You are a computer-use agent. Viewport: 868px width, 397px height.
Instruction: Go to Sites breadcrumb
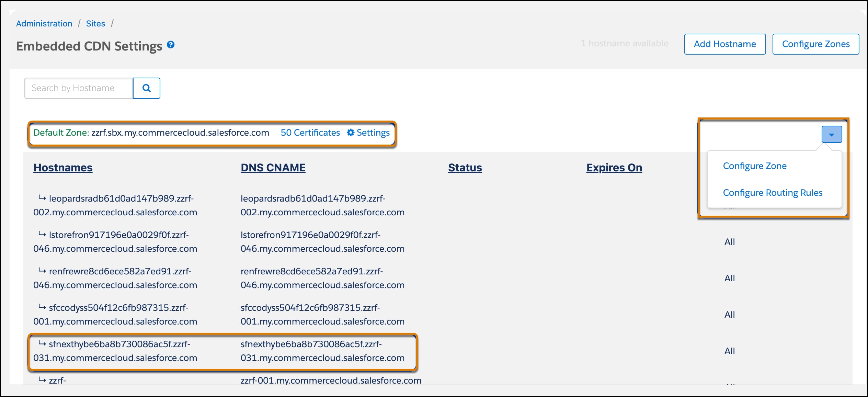95,23
